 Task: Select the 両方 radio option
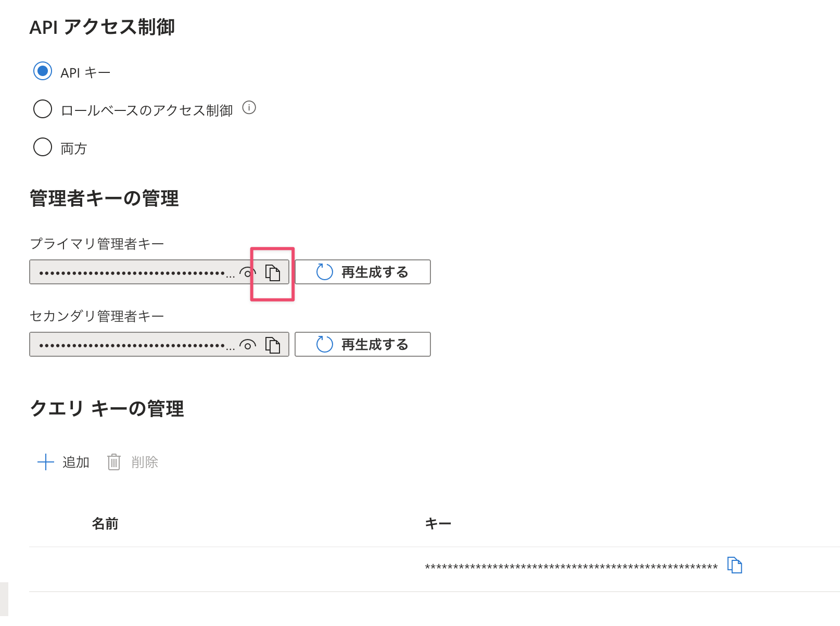43,147
